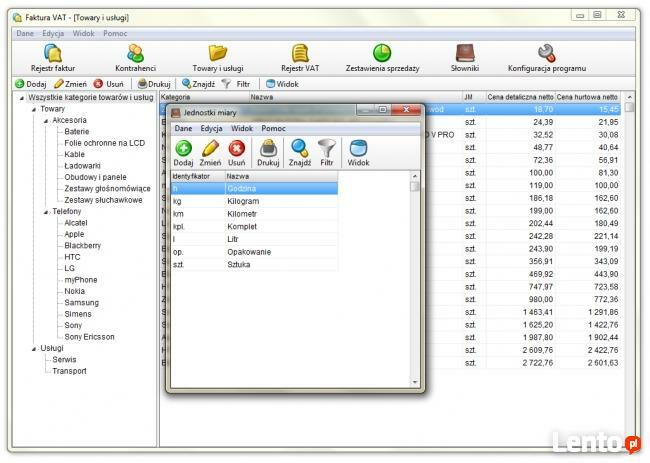Screen dimensions: 650x463
Task: Open Rejestr faktur from main toolbar
Action: (54, 57)
